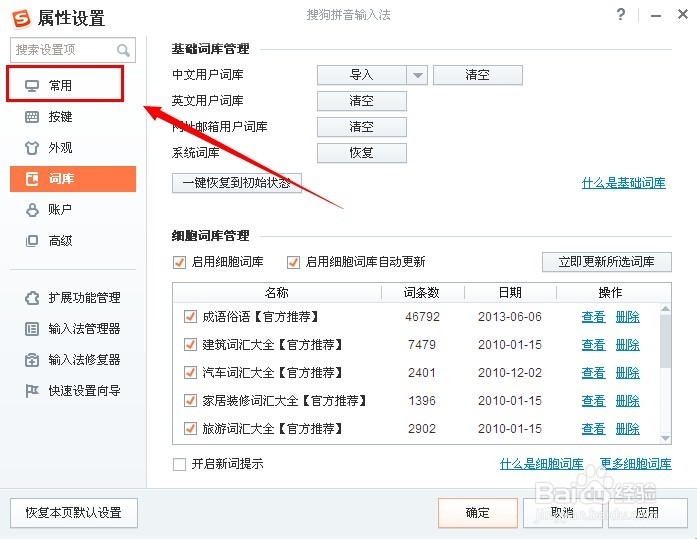Toggle 启用细胞词库自动更新 checkbox
This screenshot has width=697, height=539.
293,262
